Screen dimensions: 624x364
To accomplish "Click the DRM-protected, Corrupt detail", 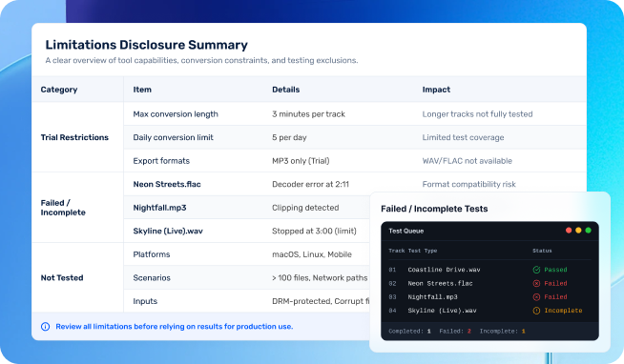I will click(x=321, y=301).
